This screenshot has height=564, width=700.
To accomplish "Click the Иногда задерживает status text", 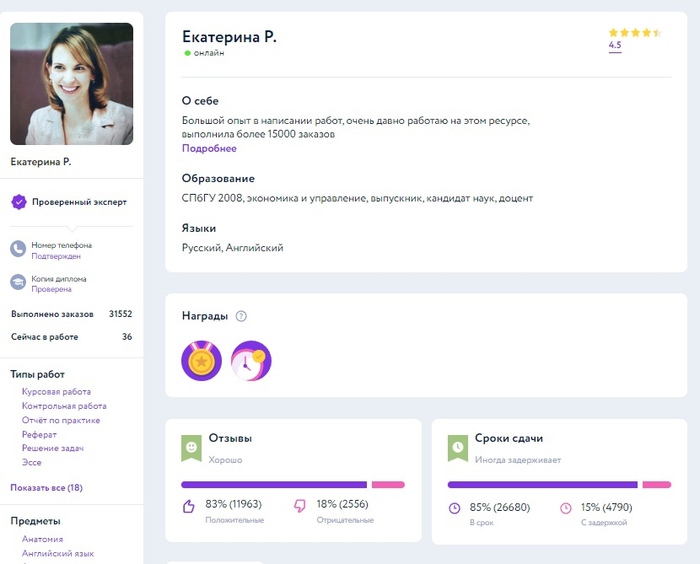I will 518,460.
